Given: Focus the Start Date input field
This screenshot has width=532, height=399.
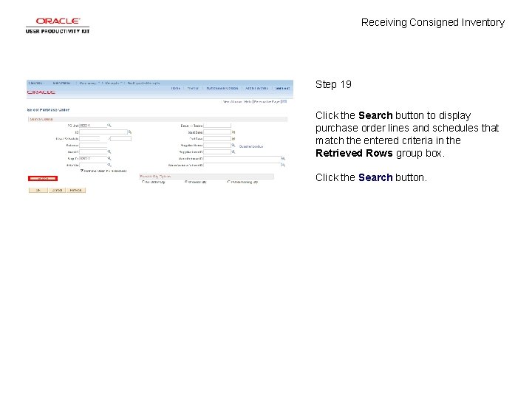Looking at the screenshot, I should [217, 132].
